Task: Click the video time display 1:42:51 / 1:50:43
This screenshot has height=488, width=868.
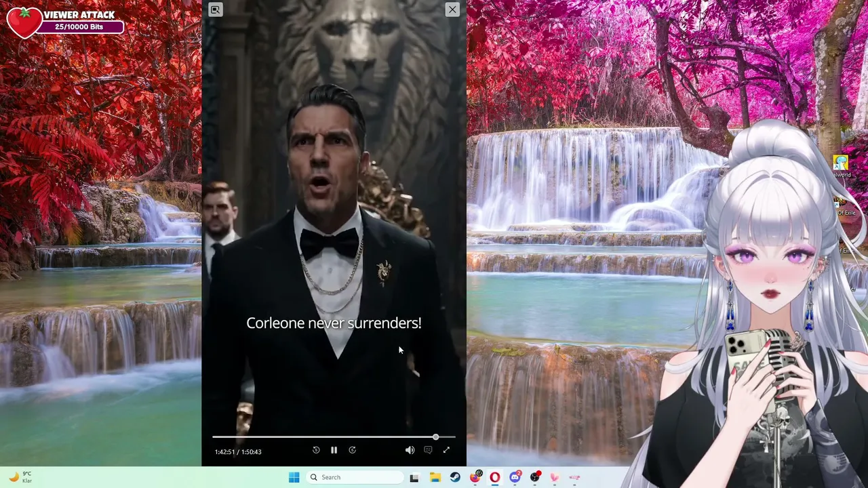Action: (x=238, y=451)
